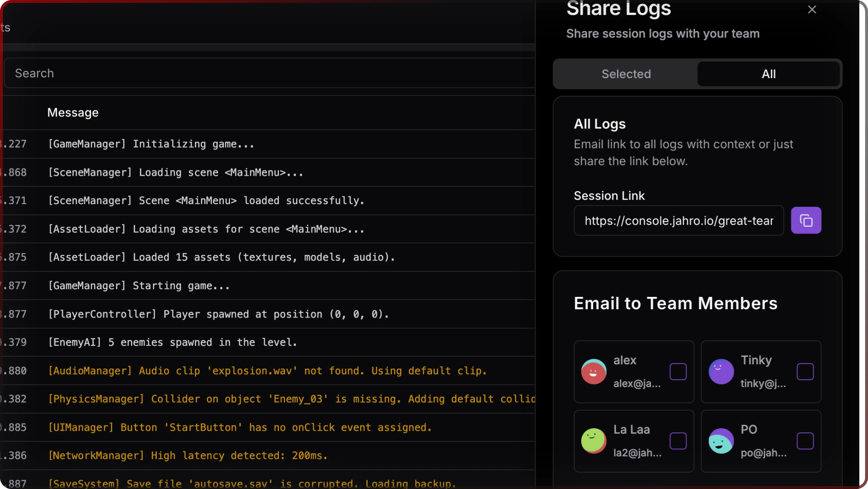The width and height of the screenshot is (868, 489).
Task: Close the Share Logs panel
Action: [x=812, y=9]
